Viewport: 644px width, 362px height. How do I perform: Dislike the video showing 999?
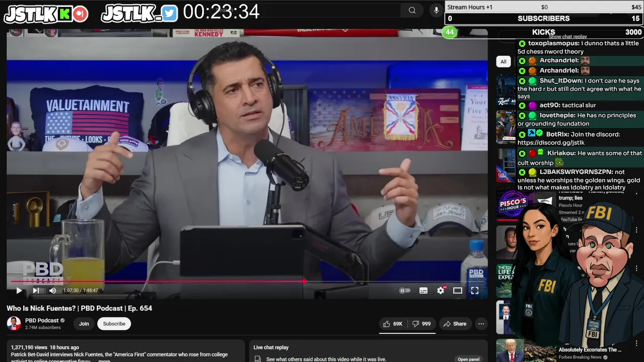[422, 324]
